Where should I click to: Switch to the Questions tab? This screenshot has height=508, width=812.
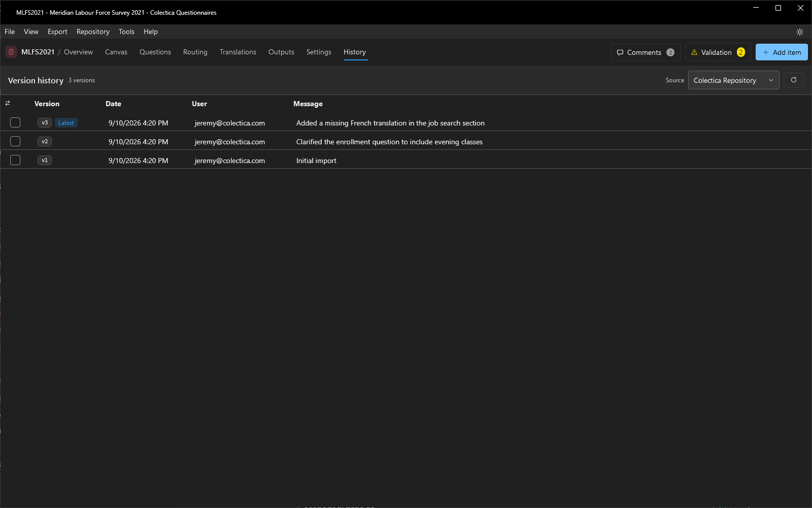point(155,52)
